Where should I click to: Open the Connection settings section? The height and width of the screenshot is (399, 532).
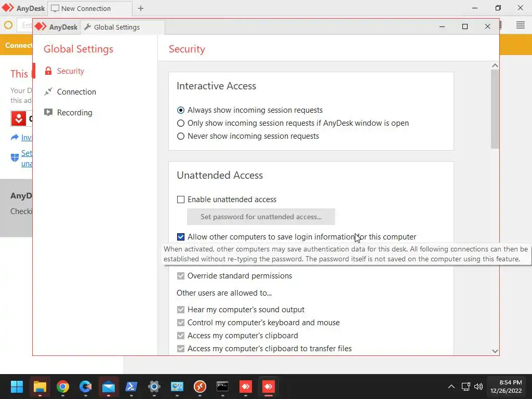[x=76, y=92]
